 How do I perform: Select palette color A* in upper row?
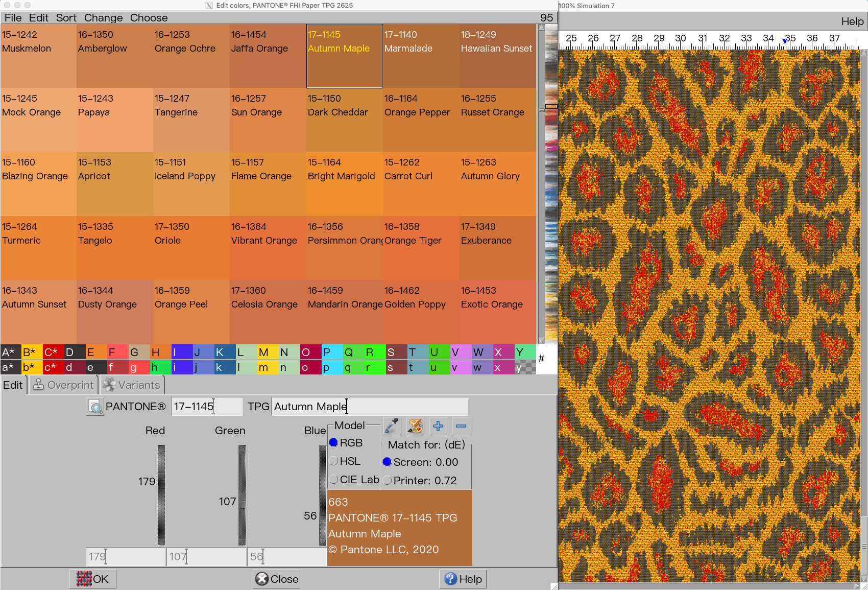click(11, 352)
